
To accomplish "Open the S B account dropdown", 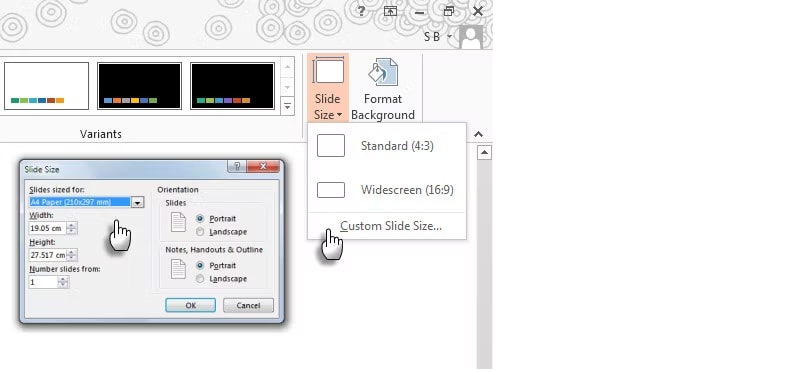I will (438, 37).
